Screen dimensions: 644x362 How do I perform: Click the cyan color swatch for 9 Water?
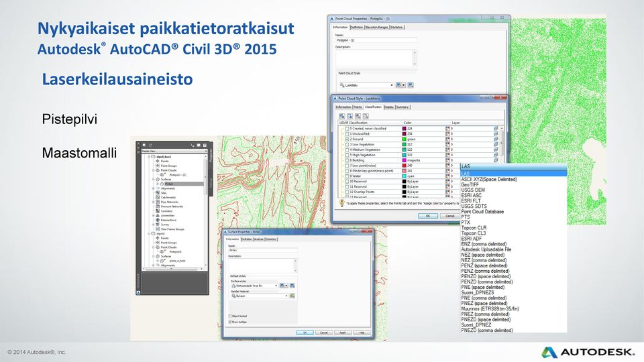(x=404, y=176)
